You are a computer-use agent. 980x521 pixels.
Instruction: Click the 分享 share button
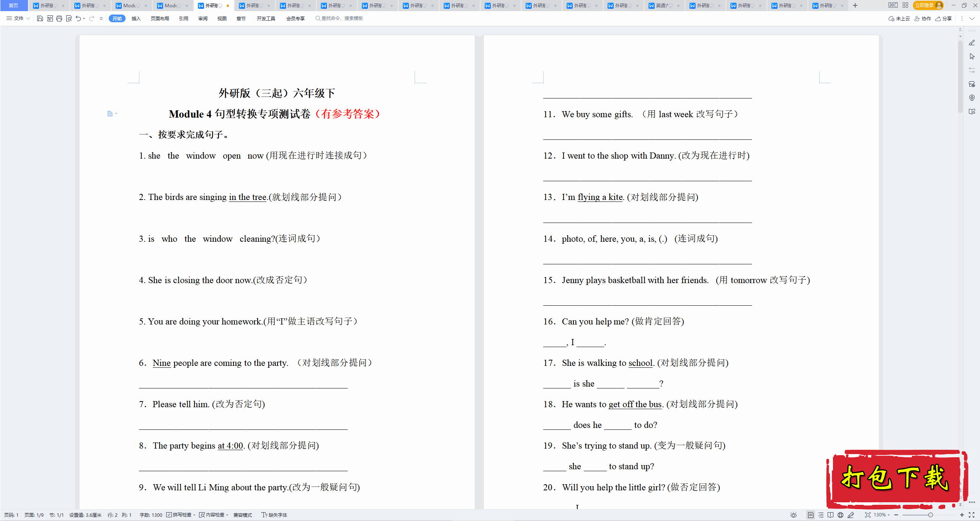click(x=943, y=18)
